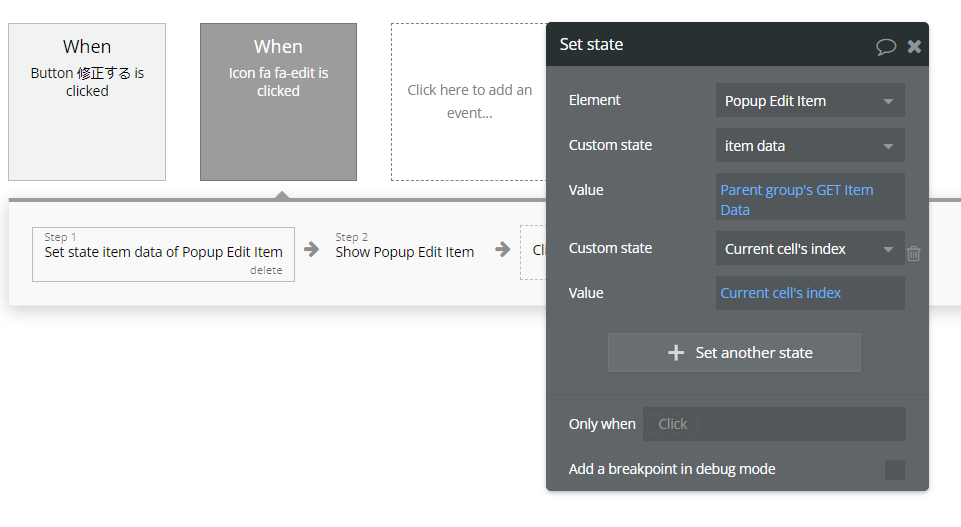The width and height of the screenshot is (961, 527).
Task: Open the Element dropdown Popup Edit Item
Action: pos(810,101)
